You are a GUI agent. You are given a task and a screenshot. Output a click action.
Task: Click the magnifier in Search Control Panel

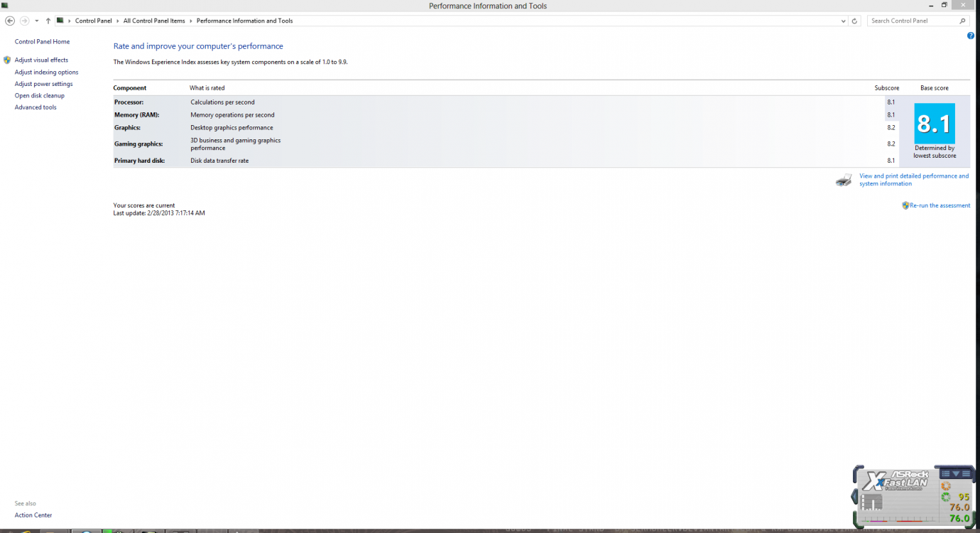click(963, 21)
